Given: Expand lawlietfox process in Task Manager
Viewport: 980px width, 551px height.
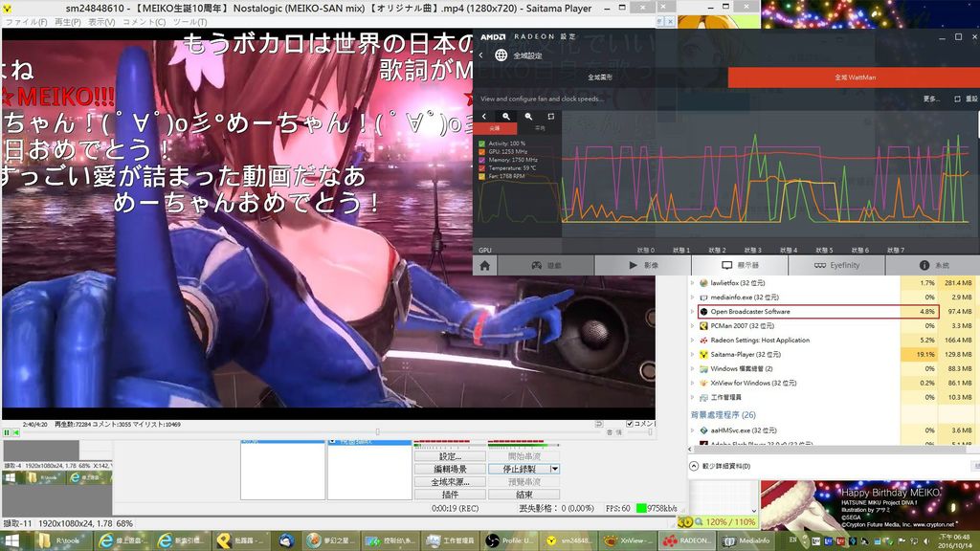Looking at the screenshot, I should 693,283.
